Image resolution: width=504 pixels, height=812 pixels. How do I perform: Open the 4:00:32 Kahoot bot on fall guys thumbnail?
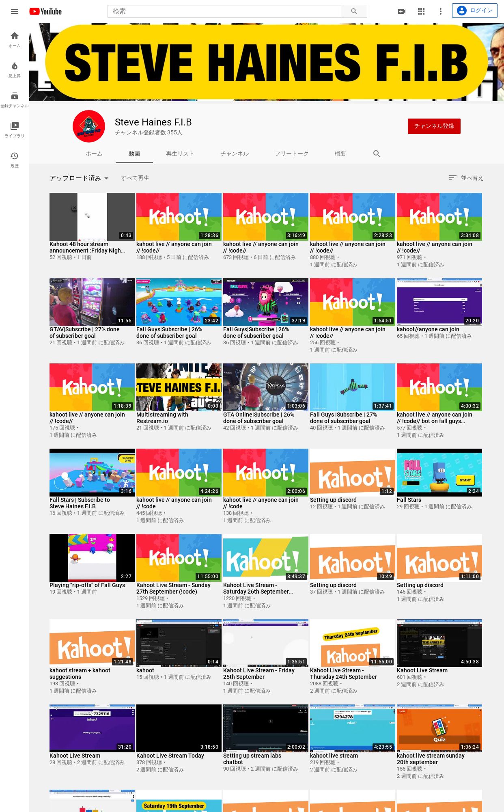(x=439, y=387)
